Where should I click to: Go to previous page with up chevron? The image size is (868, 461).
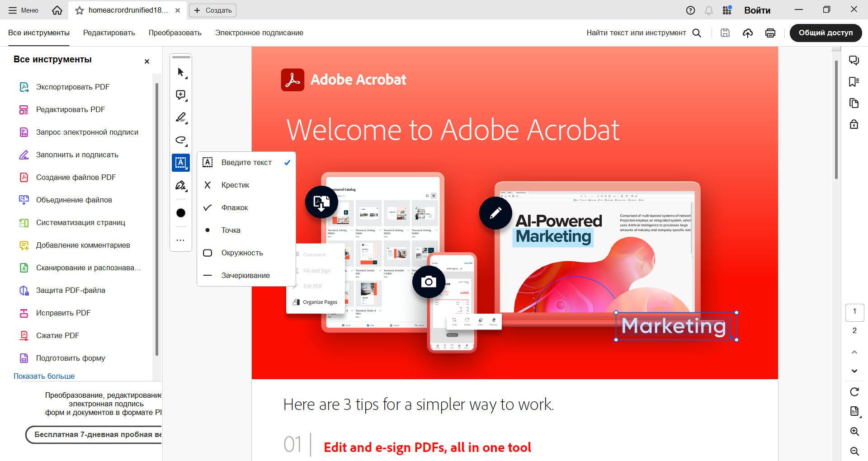click(x=854, y=352)
